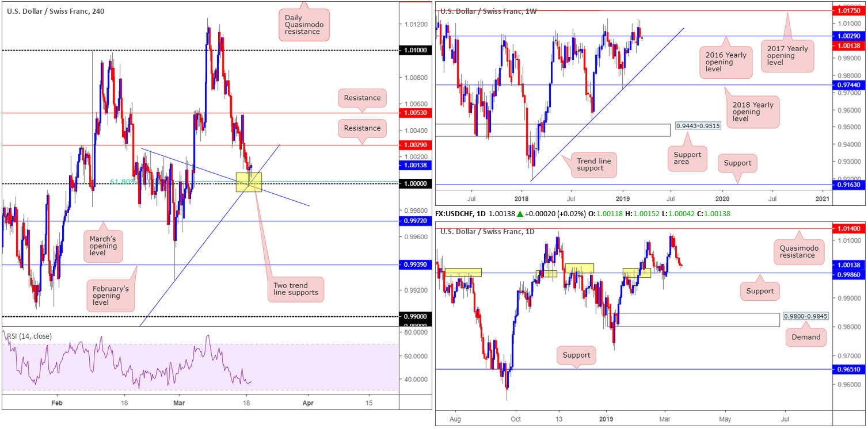Select the 'March's opening level' callout
The height and width of the screenshot is (429, 868).
(103, 246)
